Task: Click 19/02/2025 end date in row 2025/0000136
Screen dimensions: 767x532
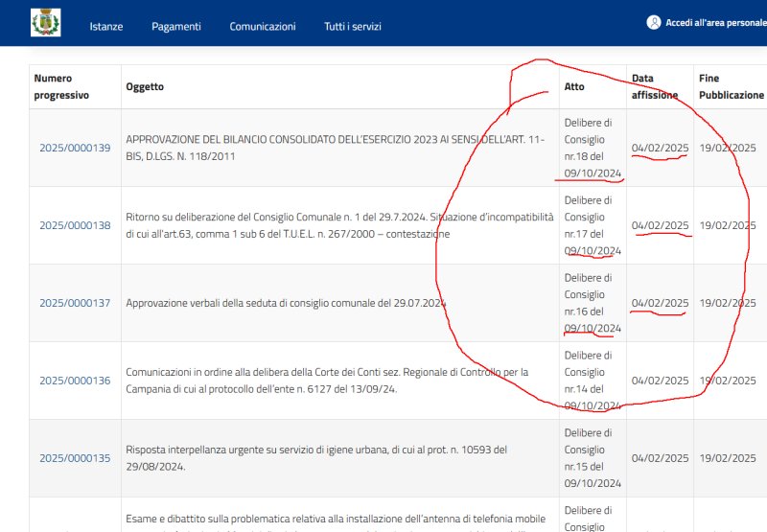Action: pyautogui.click(x=728, y=381)
